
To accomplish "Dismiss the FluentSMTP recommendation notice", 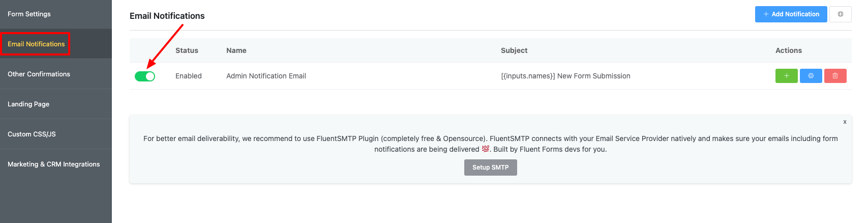I will pos(845,122).
